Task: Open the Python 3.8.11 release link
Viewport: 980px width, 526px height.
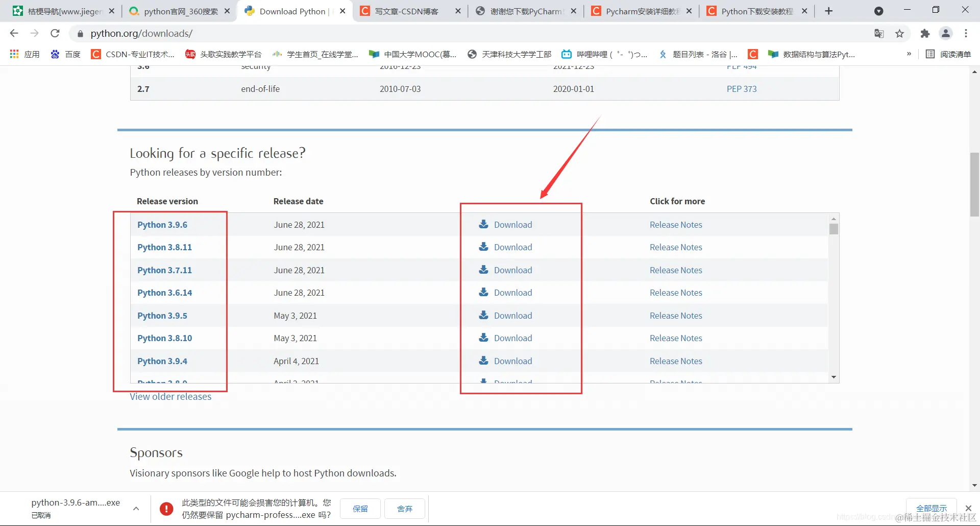Action: pyautogui.click(x=164, y=247)
